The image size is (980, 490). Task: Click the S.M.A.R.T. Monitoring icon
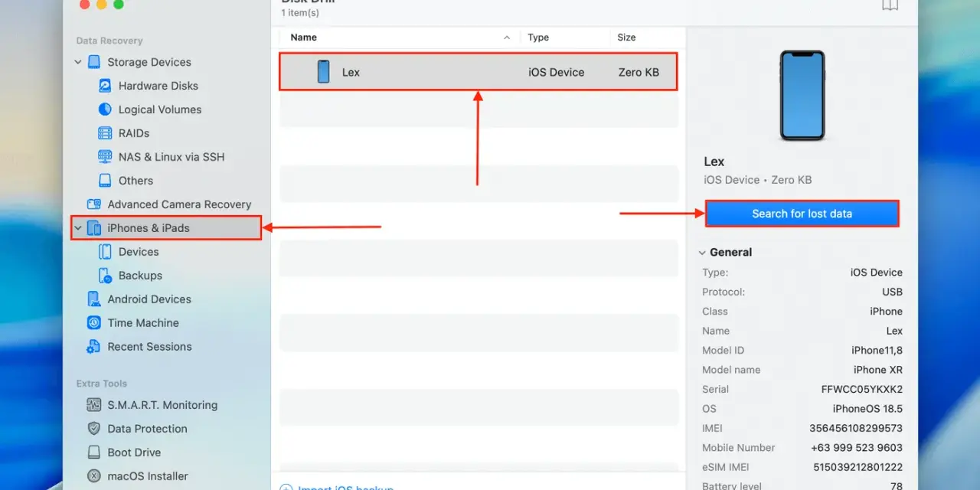[x=93, y=405]
